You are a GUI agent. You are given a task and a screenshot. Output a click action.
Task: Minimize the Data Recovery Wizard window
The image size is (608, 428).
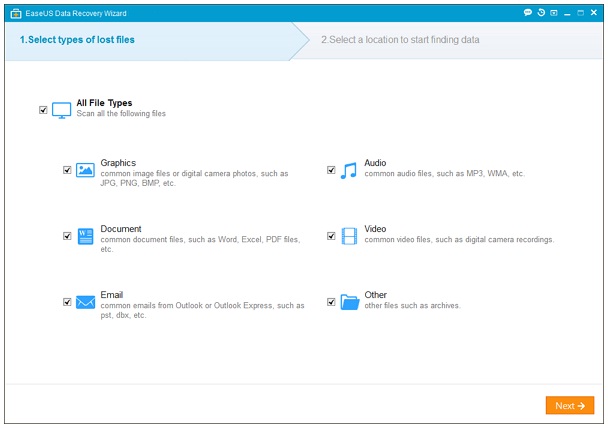pos(567,14)
